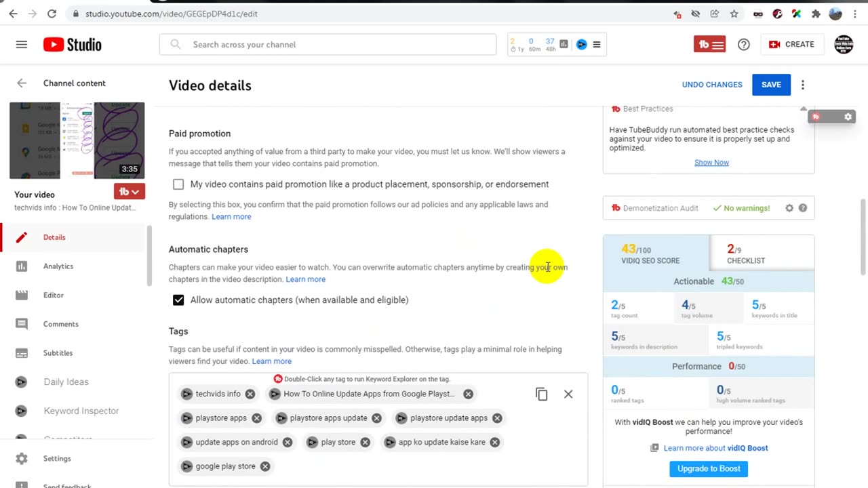The image size is (868, 488).
Task: Open Details in the sidebar
Action: point(74,237)
